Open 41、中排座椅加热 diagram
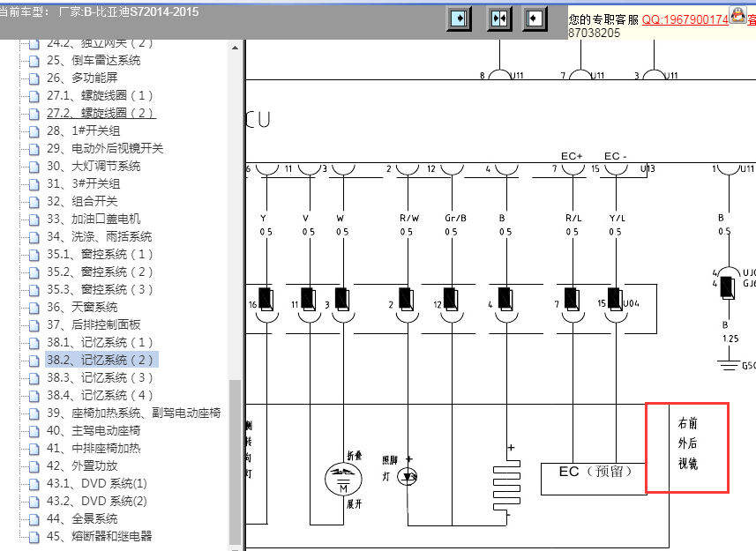This screenshot has width=756, height=551. point(94,448)
